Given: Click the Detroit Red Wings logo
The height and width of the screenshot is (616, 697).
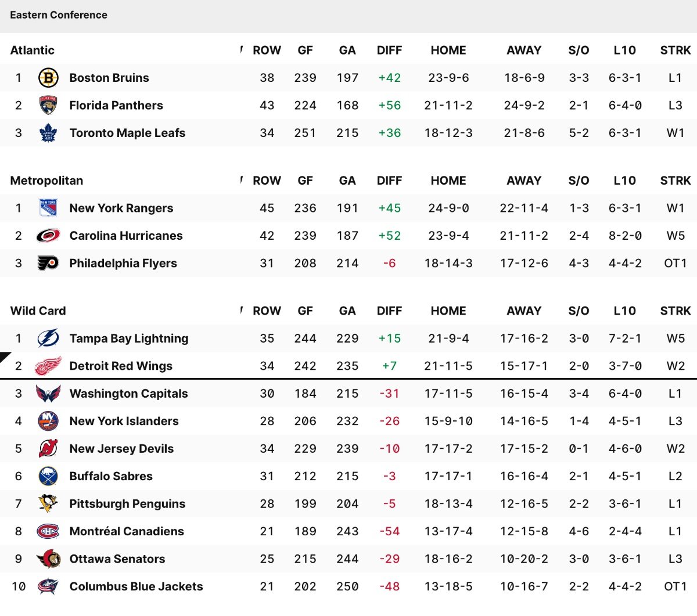Looking at the screenshot, I should click(48, 366).
